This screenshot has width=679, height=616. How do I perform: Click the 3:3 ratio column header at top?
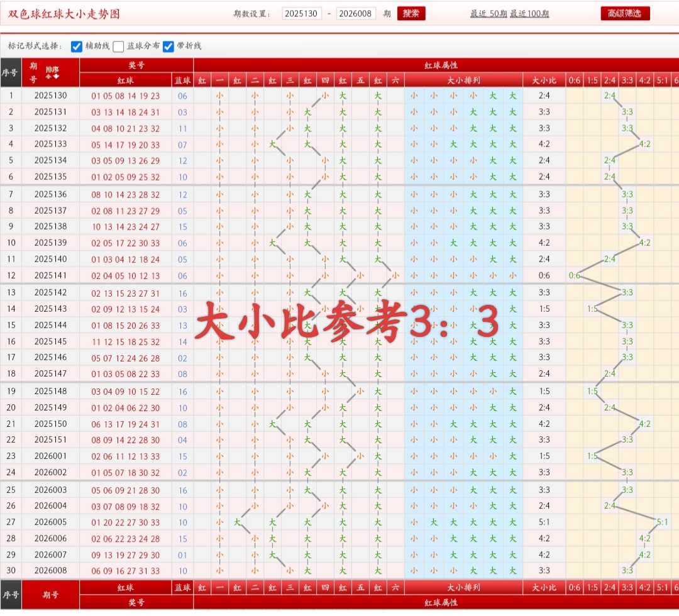[627, 80]
